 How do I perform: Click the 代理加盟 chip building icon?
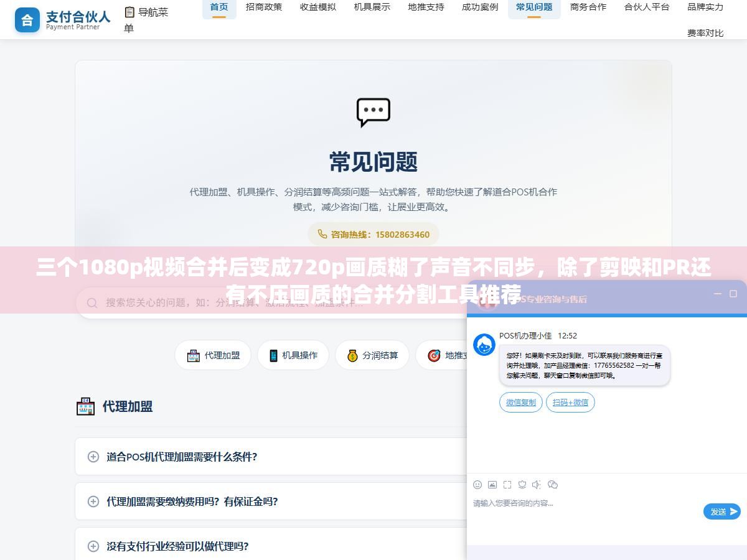click(x=193, y=355)
